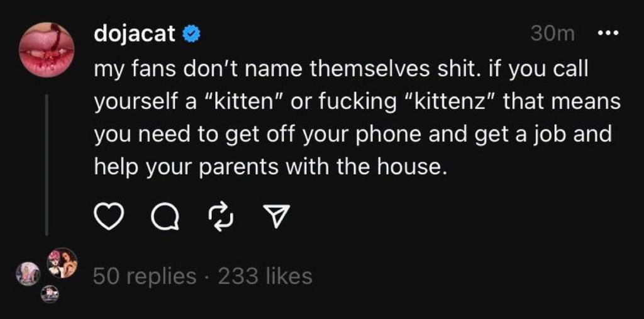The image size is (644, 319).
Task: View the 50 replies
Action: point(144,276)
